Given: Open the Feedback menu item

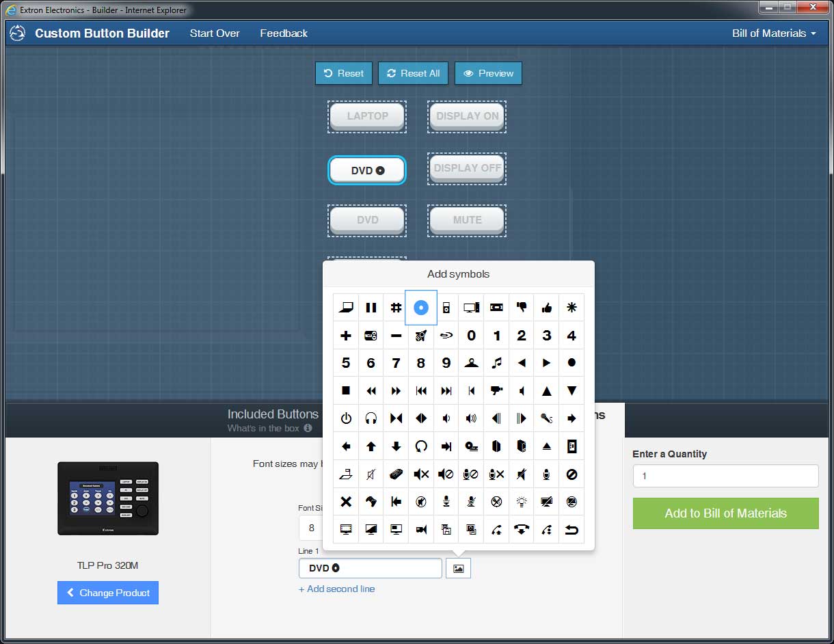Looking at the screenshot, I should tap(284, 33).
